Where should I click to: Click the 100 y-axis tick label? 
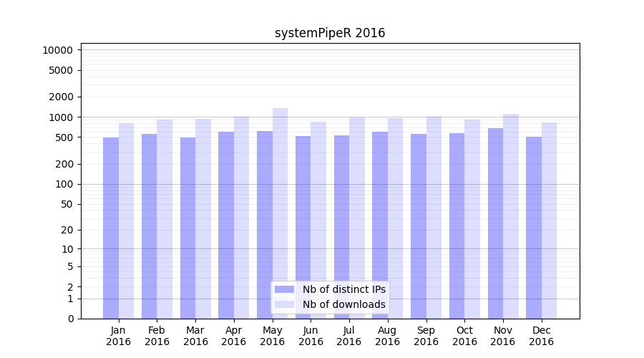pyautogui.click(x=63, y=184)
